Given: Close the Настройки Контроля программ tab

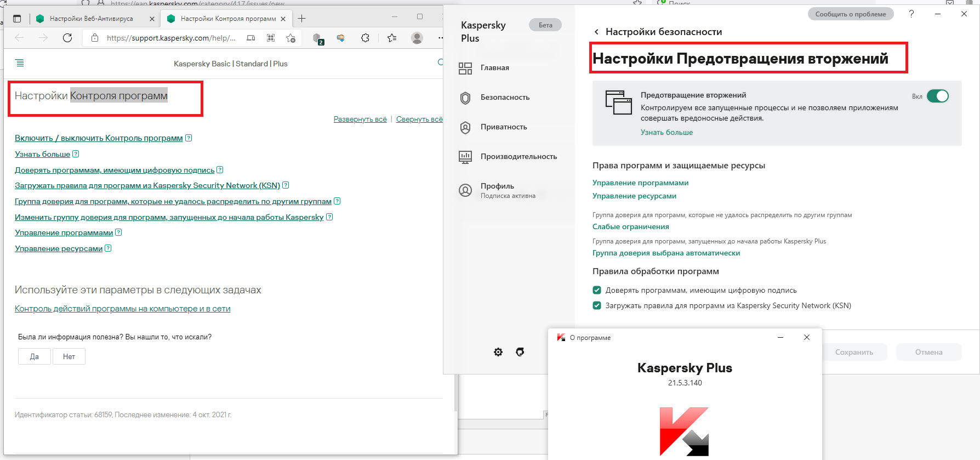Looking at the screenshot, I should [283, 19].
